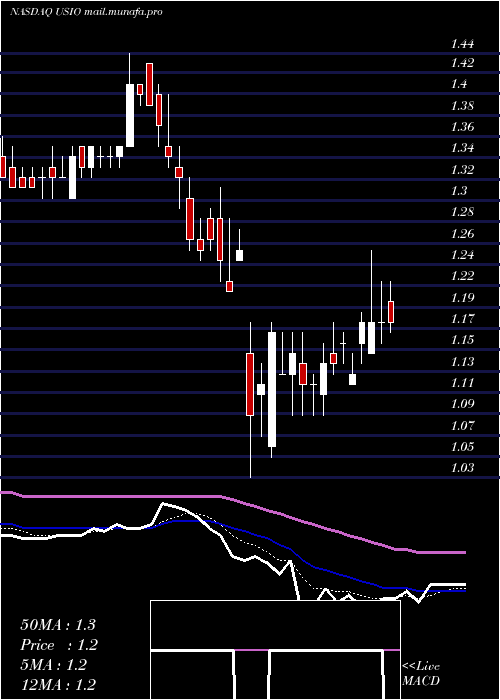Click the 1.32 price axis label
This screenshot has height=700, width=500.
point(462,170)
